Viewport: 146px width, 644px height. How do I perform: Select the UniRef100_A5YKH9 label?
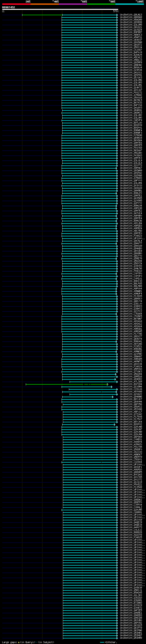131,392
